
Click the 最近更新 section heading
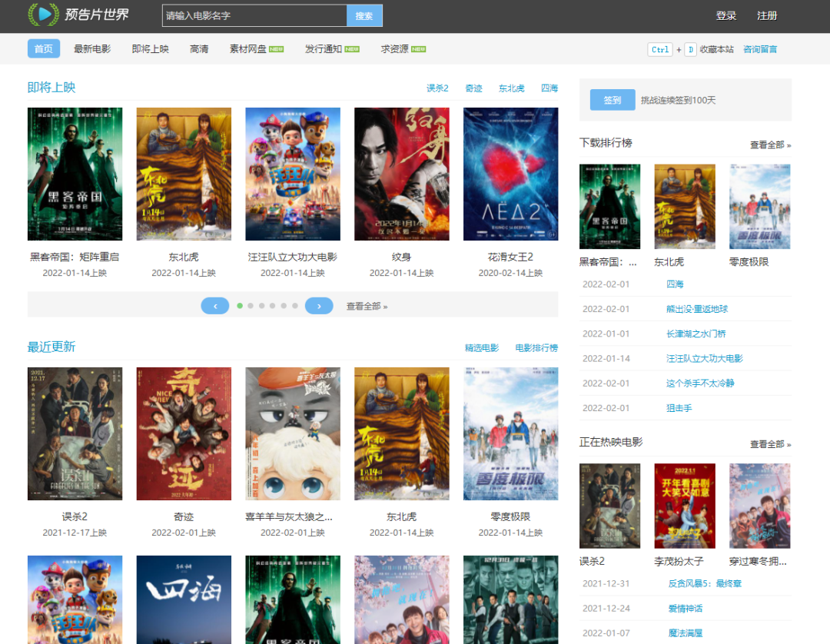click(x=51, y=347)
